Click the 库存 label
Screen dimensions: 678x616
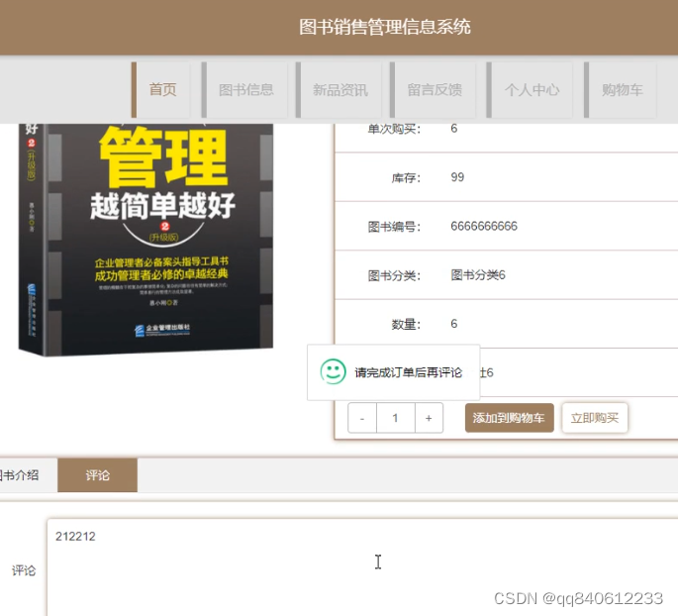[406, 178]
